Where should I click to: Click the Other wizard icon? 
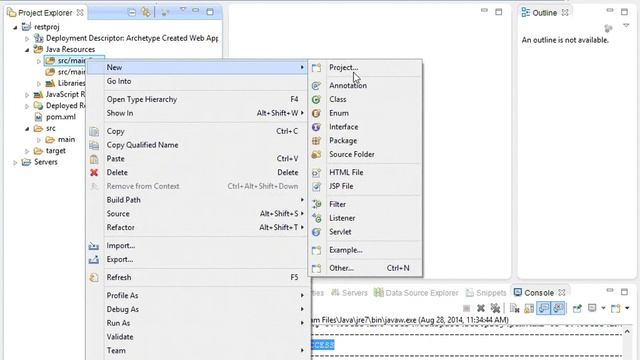316,269
